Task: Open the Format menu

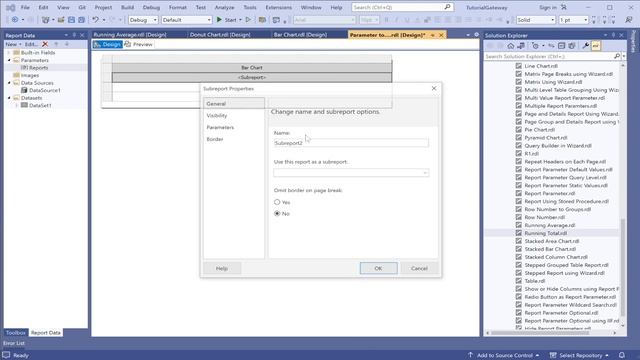Action: (178, 7)
